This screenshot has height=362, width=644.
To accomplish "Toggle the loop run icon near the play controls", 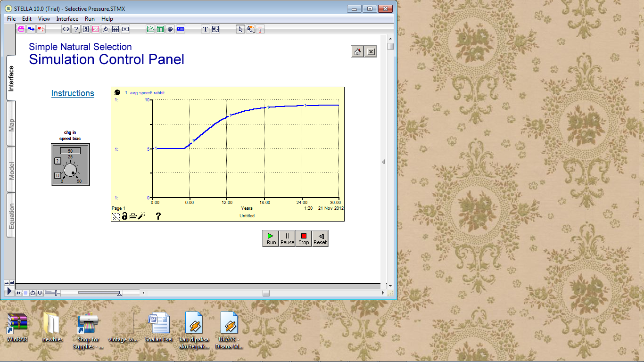I will 32,293.
